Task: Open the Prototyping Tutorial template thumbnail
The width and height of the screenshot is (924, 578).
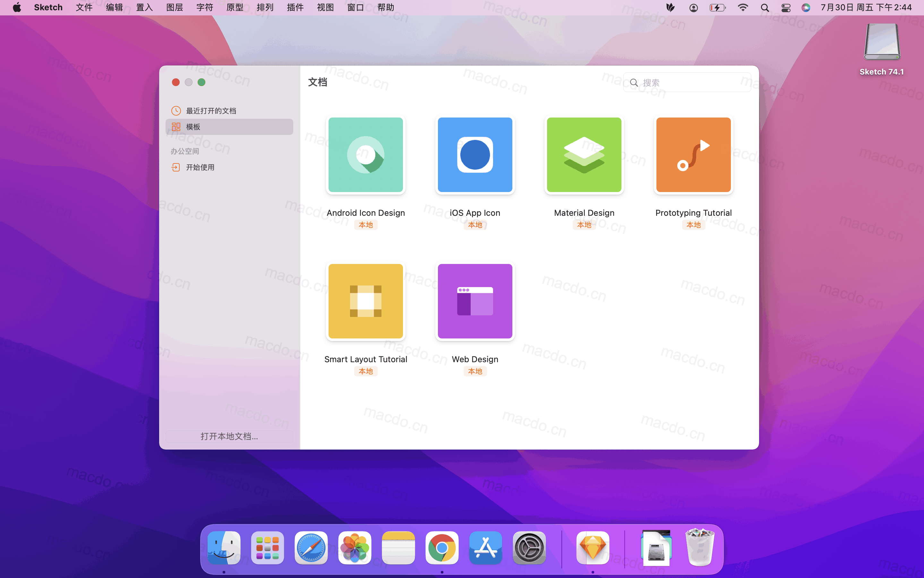Action: [693, 155]
